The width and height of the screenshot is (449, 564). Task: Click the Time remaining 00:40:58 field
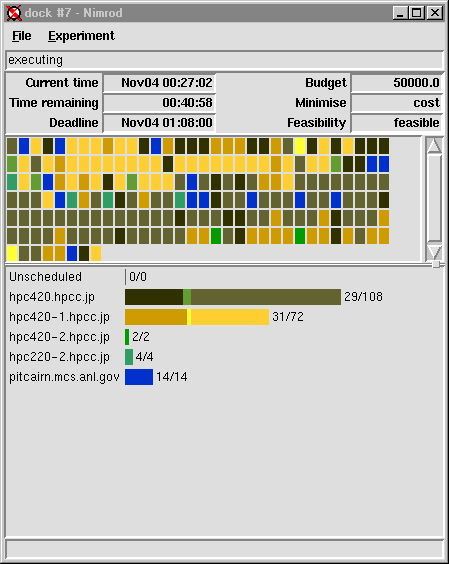tap(159, 103)
